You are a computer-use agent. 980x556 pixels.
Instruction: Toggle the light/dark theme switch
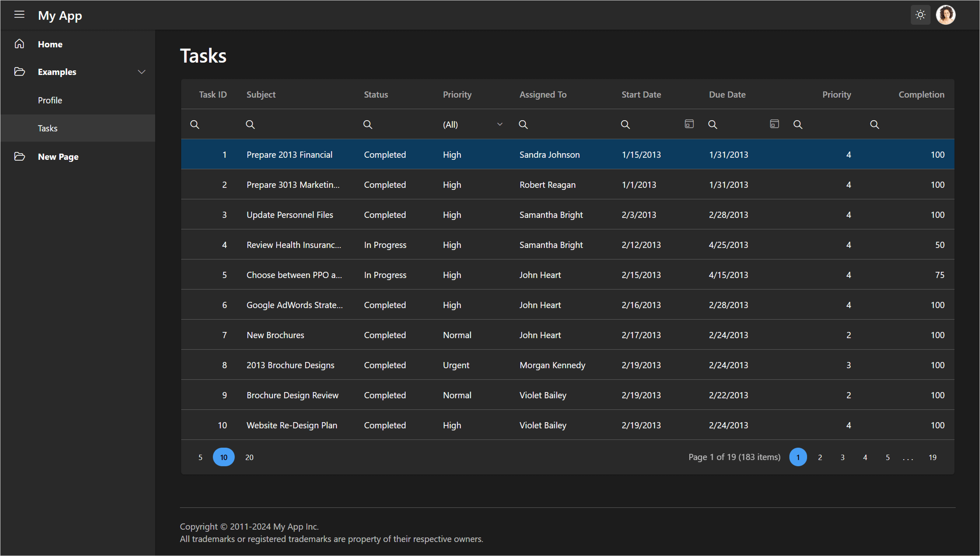pyautogui.click(x=920, y=15)
